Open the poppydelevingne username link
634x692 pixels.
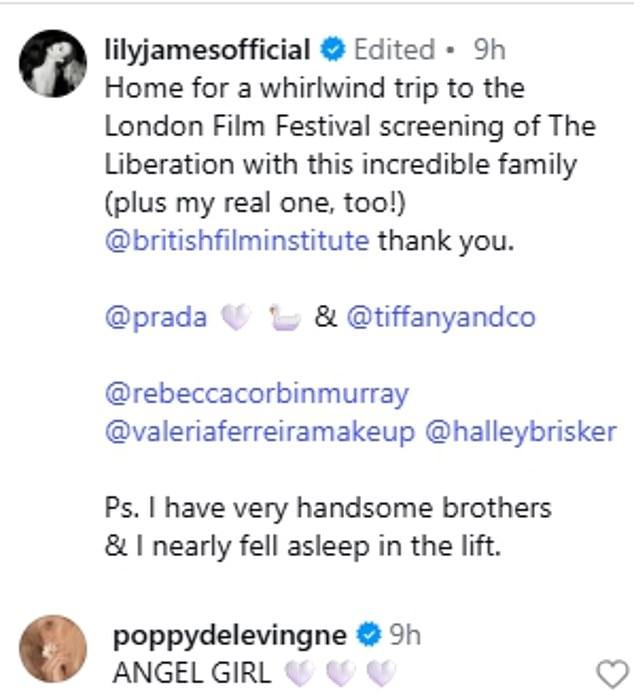230,636
